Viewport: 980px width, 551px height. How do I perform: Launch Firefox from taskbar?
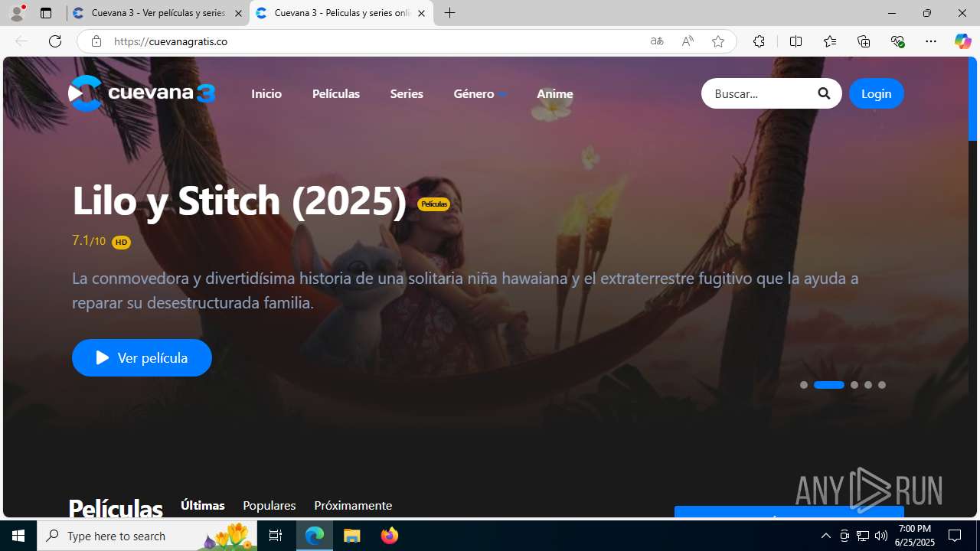point(390,536)
